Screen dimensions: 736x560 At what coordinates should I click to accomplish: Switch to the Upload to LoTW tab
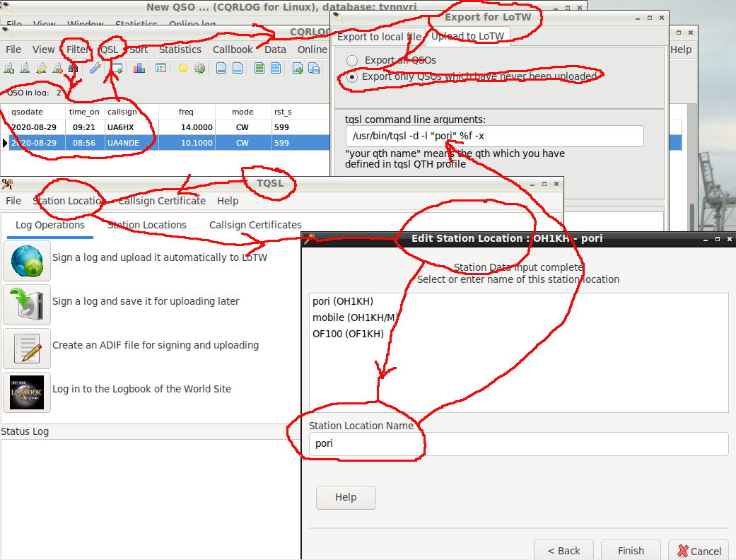tap(467, 36)
